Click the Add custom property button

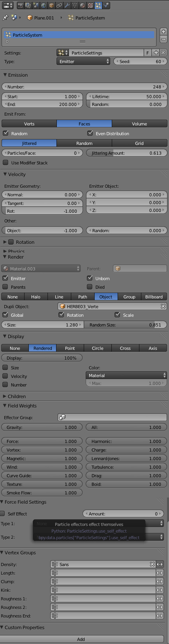pos(81,639)
